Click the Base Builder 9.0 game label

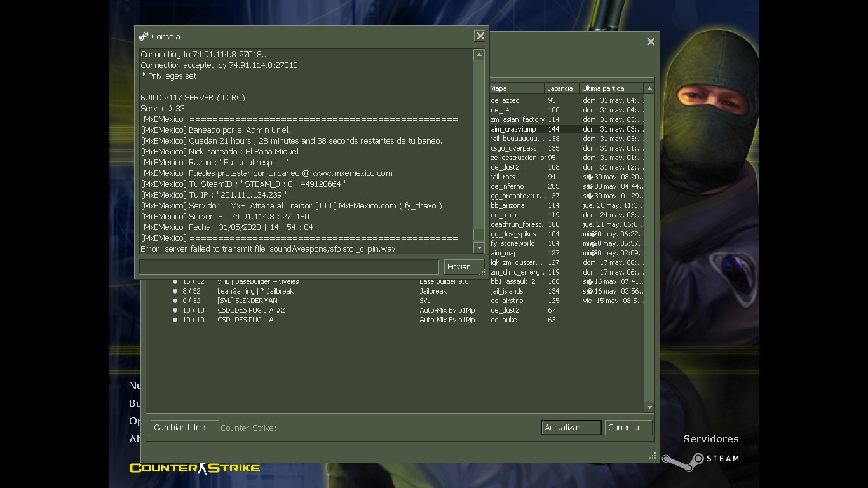click(x=444, y=281)
